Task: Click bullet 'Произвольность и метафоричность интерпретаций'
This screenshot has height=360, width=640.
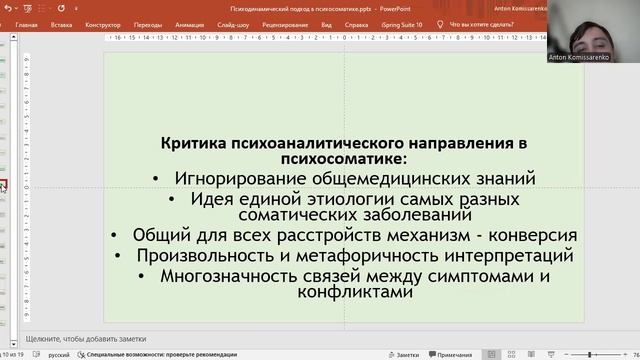Action: (x=355, y=256)
